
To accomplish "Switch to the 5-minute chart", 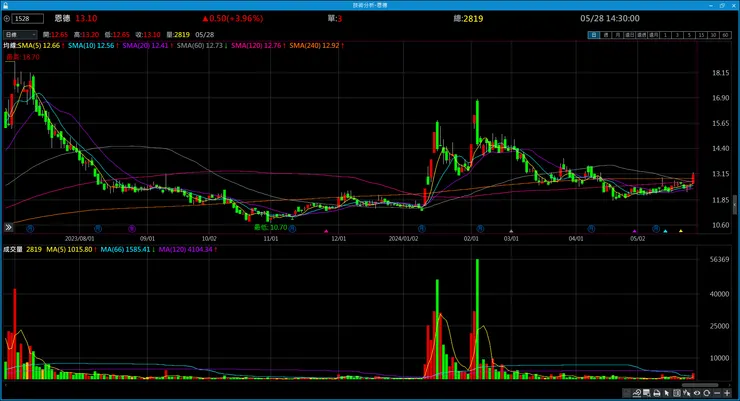I will (689, 35).
